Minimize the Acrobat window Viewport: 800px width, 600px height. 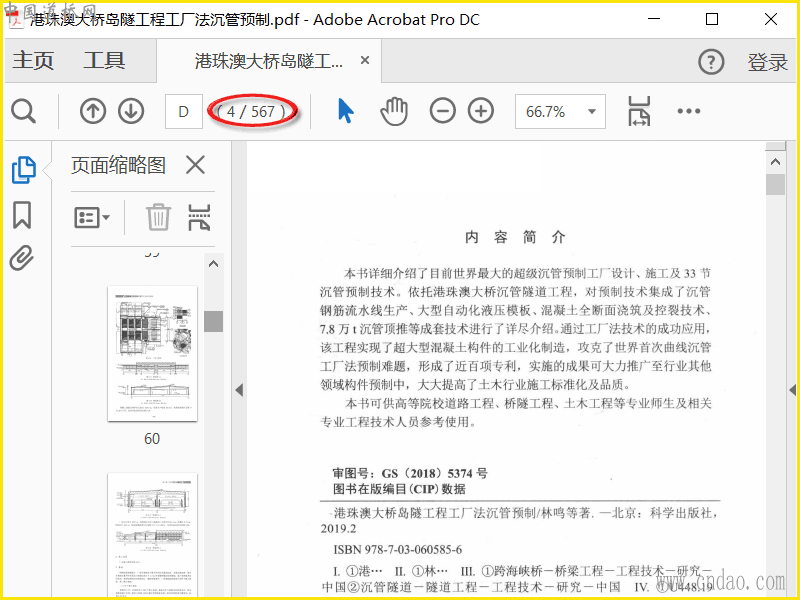pyautogui.click(x=654, y=19)
